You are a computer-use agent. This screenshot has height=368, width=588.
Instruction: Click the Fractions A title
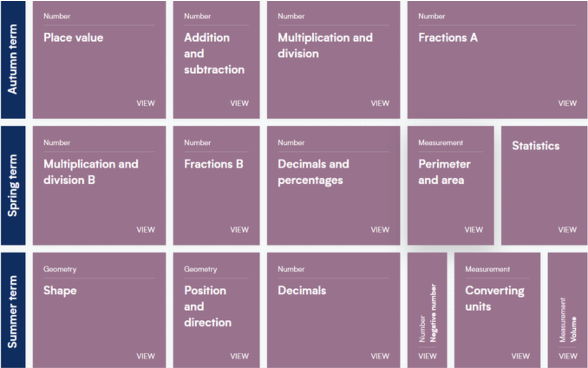tap(448, 38)
